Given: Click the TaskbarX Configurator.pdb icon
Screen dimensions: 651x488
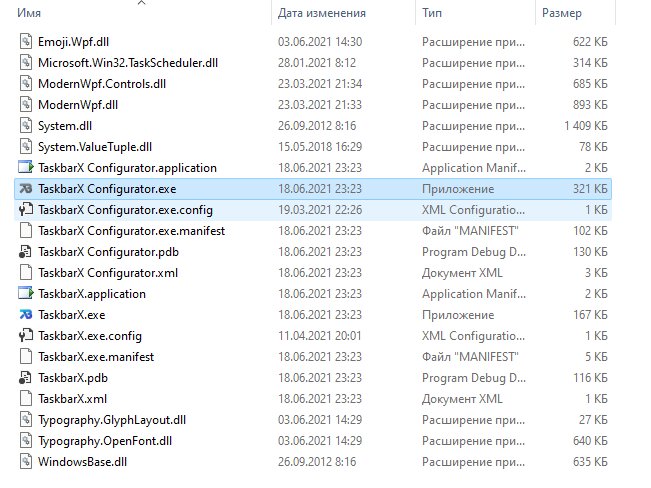Looking at the screenshot, I should point(25,252).
